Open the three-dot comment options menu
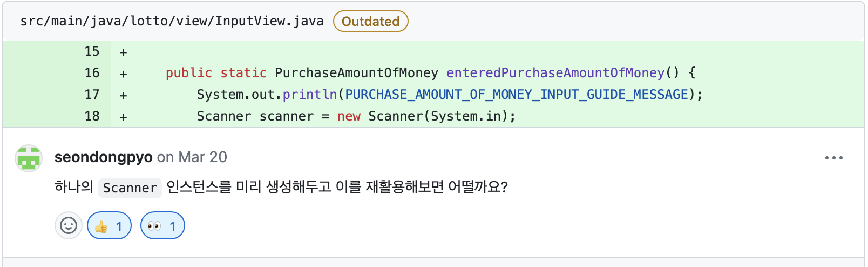 coord(834,158)
